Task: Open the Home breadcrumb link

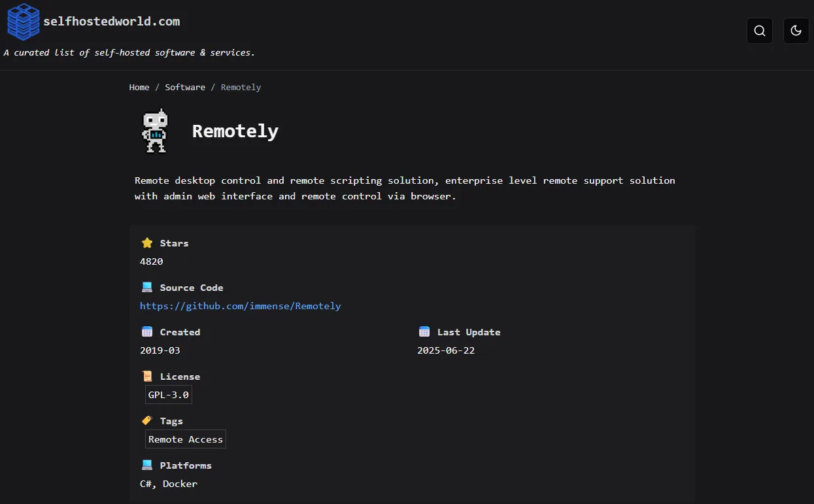Action: pos(139,87)
